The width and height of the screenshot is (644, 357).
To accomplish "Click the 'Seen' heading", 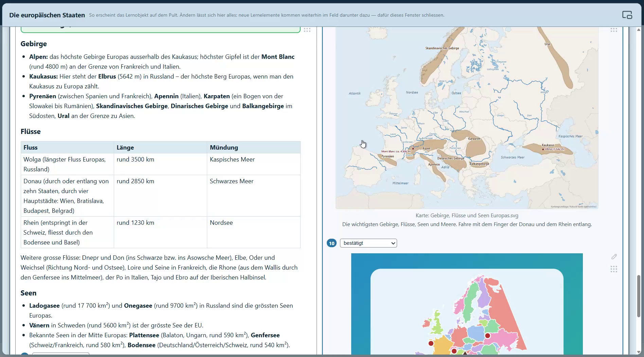I will pos(29,293).
